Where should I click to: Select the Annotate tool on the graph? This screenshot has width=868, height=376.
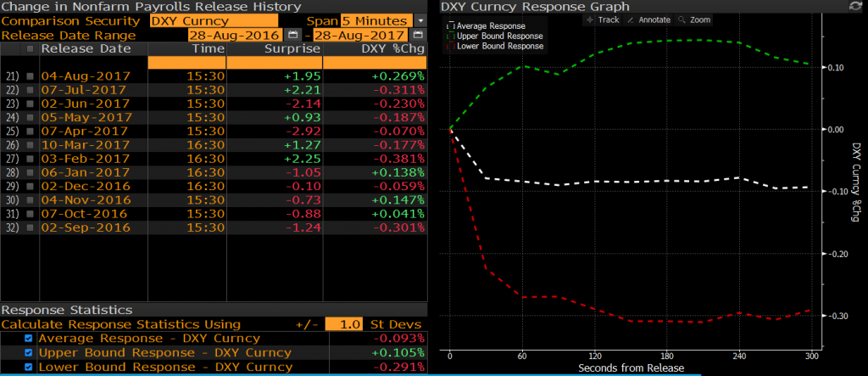(648, 20)
